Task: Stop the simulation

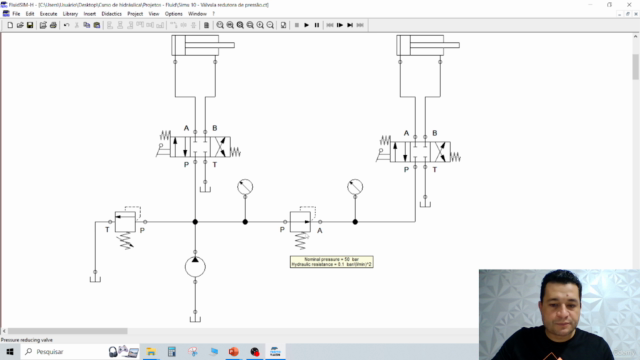Action: 297,25
